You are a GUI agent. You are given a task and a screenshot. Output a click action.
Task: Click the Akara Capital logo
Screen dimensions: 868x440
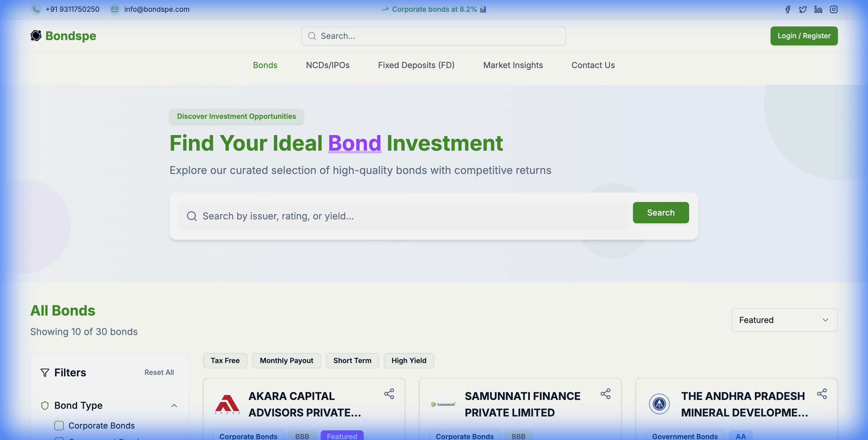pyautogui.click(x=227, y=404)
